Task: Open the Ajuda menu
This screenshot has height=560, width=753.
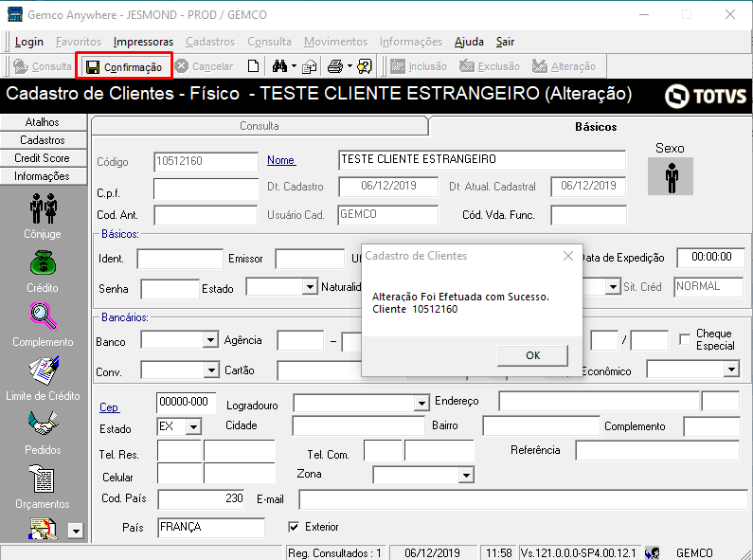Action: (469, 42)
